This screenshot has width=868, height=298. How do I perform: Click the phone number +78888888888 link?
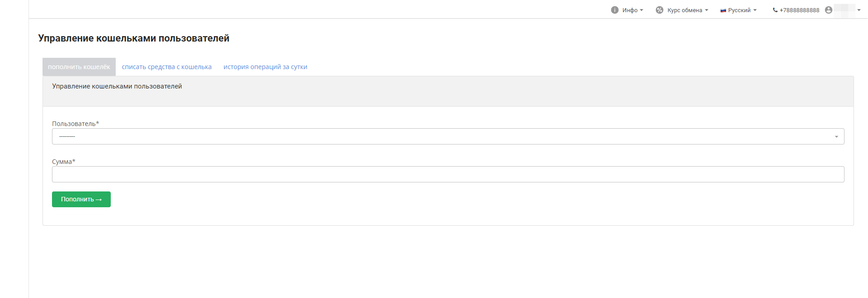799,10
